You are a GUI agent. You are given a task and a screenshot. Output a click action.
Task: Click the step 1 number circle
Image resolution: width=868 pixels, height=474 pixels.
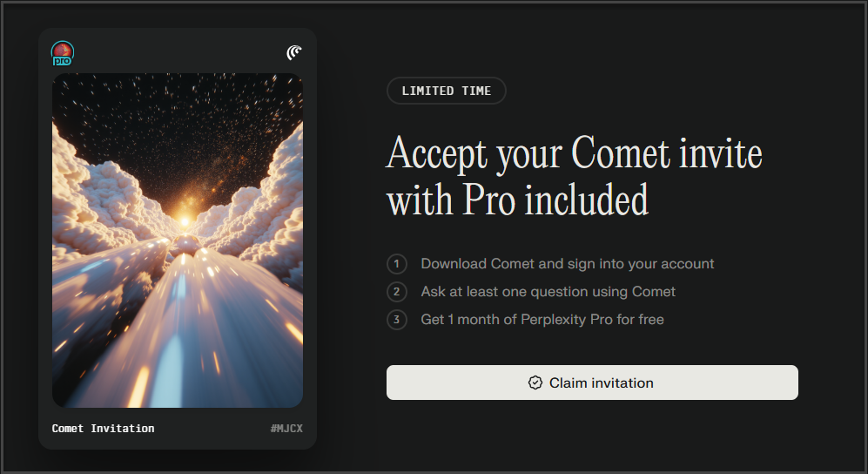[x=397, y=263]
